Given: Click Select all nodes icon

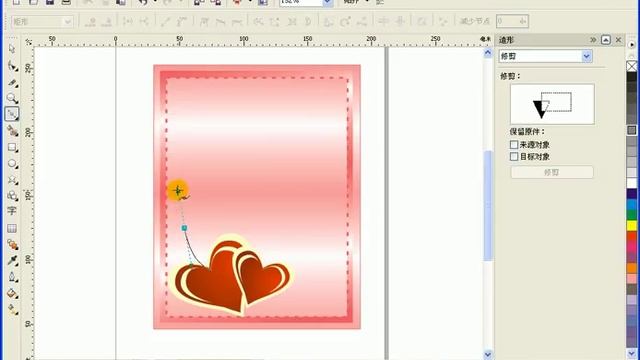Looking at the screenshot, I should [443, 22].
